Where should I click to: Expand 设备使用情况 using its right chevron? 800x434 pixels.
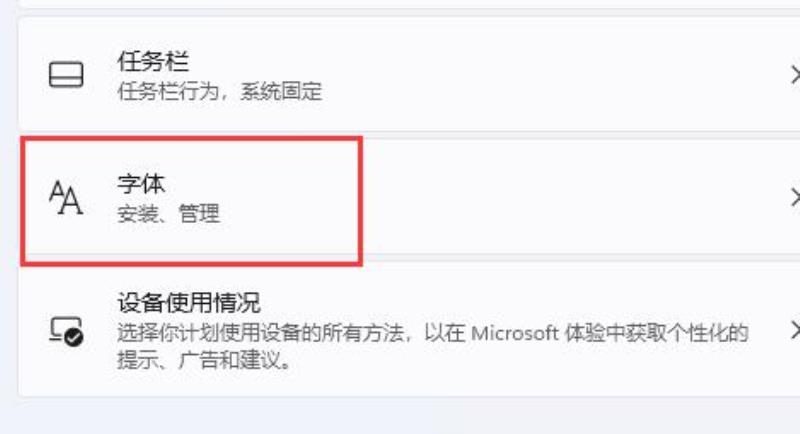tap(794, 330)
